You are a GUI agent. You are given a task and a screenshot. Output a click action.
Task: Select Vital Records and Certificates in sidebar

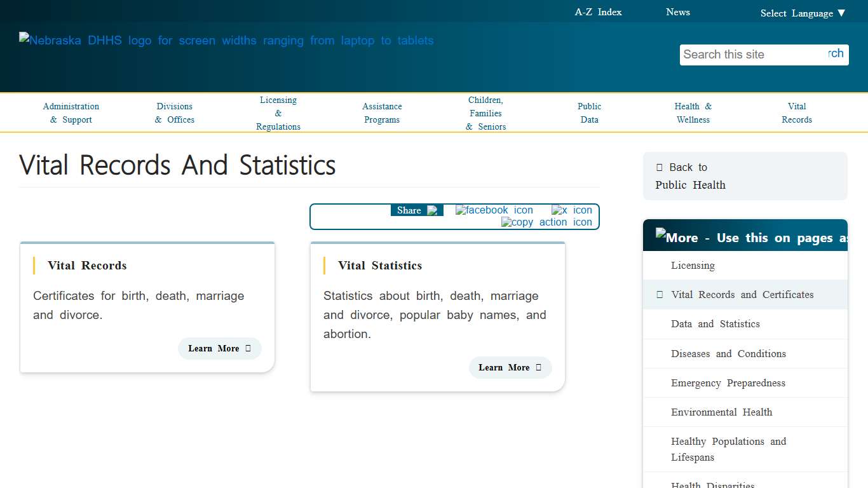pyautogui.click(x=742, y=294)
